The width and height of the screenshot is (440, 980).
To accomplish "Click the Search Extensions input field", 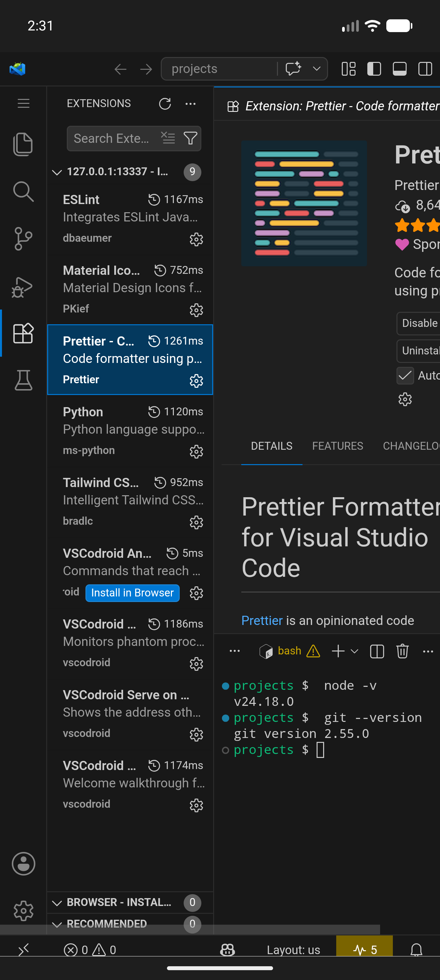I will click(111, 138).
